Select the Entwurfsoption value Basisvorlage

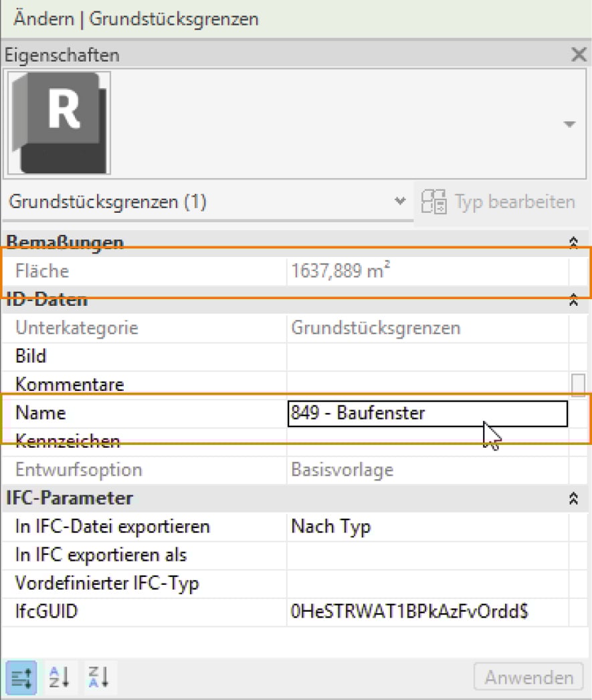[427, 470]
